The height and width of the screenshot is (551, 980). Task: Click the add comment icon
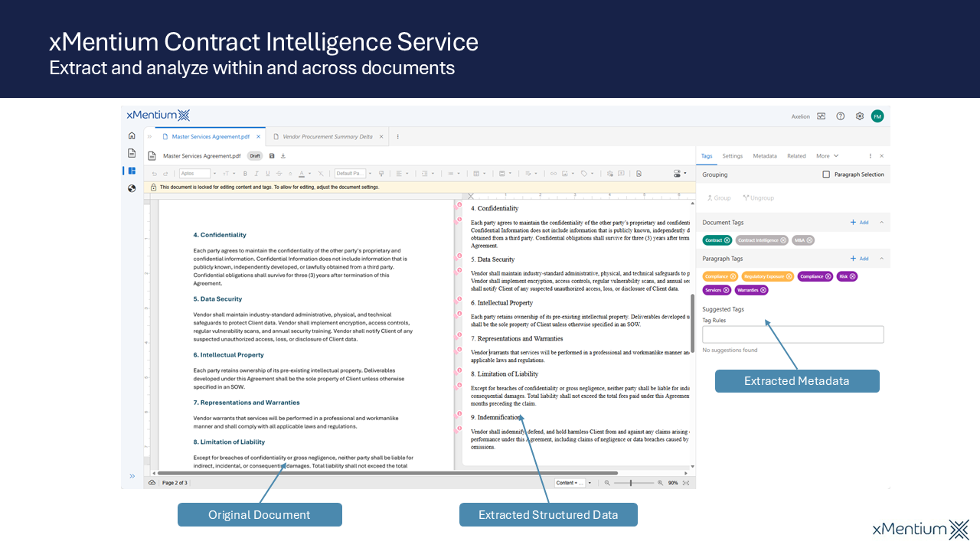click(621, 174)
